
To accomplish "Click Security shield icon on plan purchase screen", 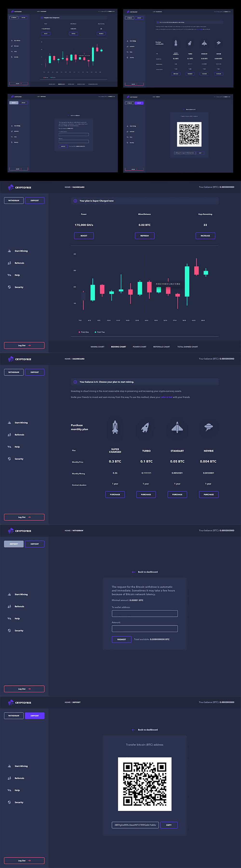I will coord(9,459).
